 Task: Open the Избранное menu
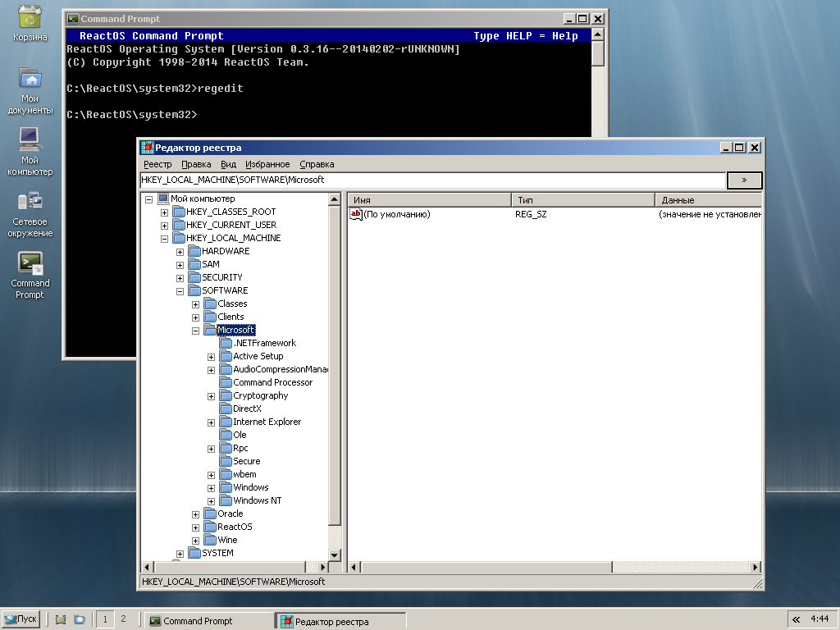267,164
